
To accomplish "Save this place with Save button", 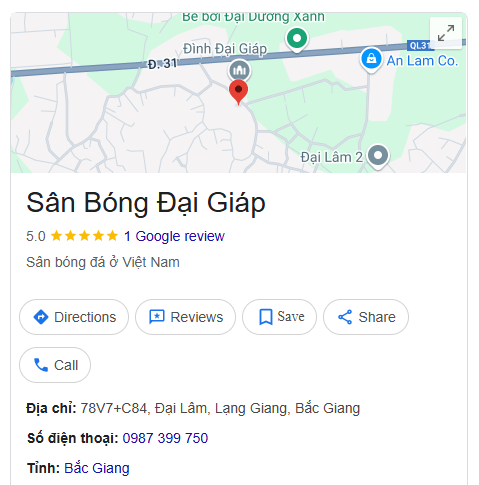I will tap(279, 317).
